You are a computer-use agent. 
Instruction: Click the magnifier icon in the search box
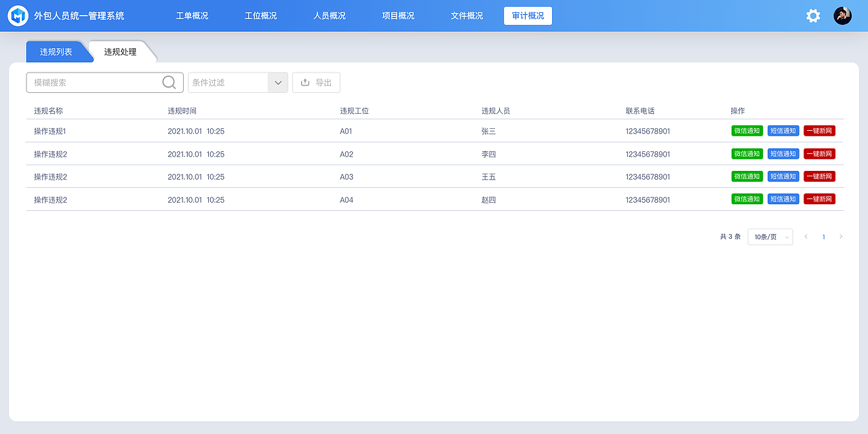168,82
